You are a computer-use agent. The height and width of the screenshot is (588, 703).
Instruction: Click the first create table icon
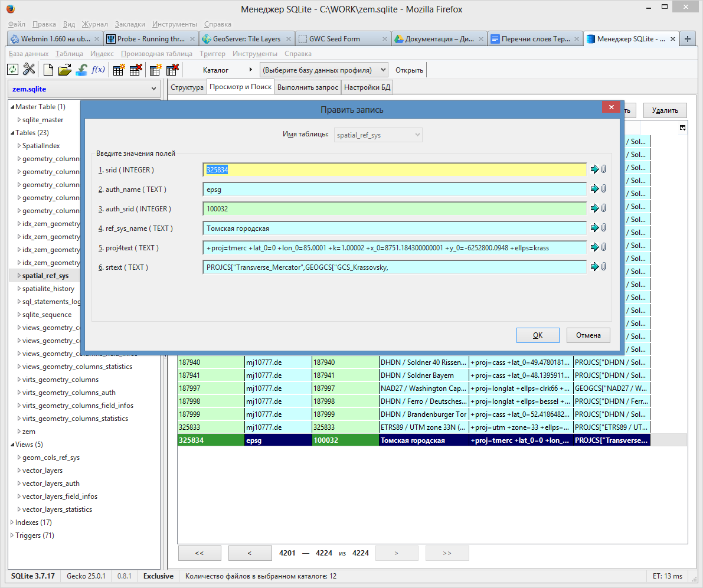119,70
